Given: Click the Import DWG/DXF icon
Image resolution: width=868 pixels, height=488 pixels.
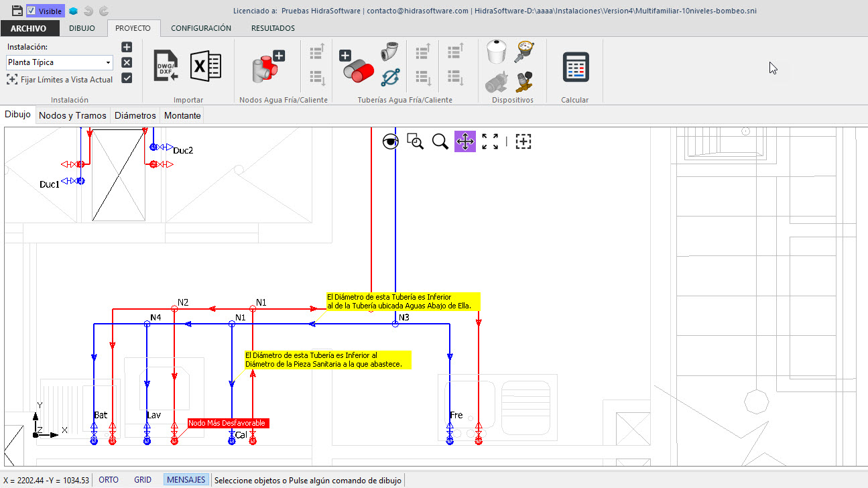Looking at the screenshot, I should point(166,66).
